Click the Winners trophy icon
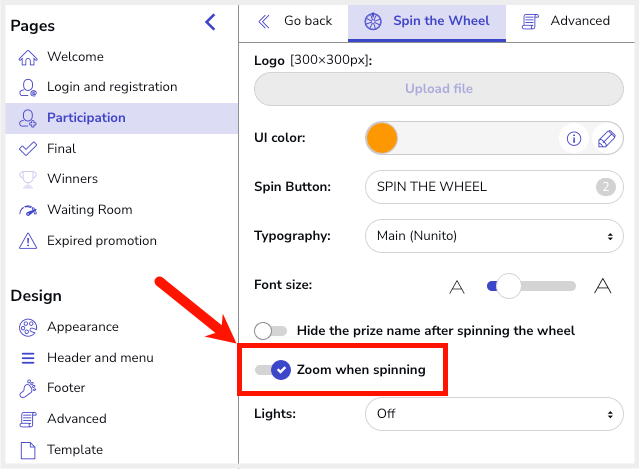The image size is (639, 469). coord(28,179)
